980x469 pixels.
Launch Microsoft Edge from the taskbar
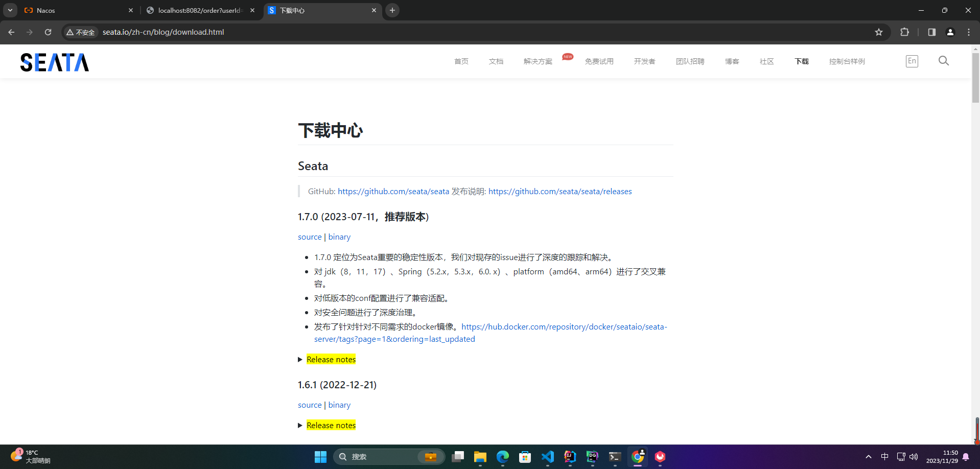tap(503, 457)
